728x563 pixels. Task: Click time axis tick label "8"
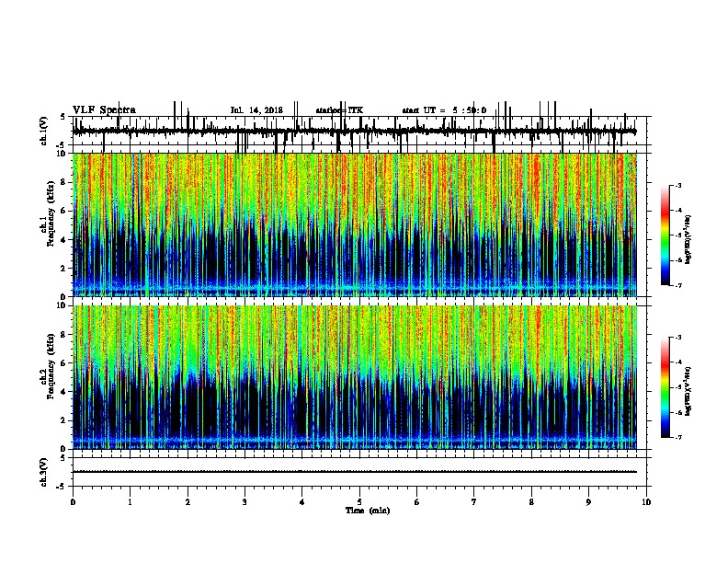tap(531, 502)
